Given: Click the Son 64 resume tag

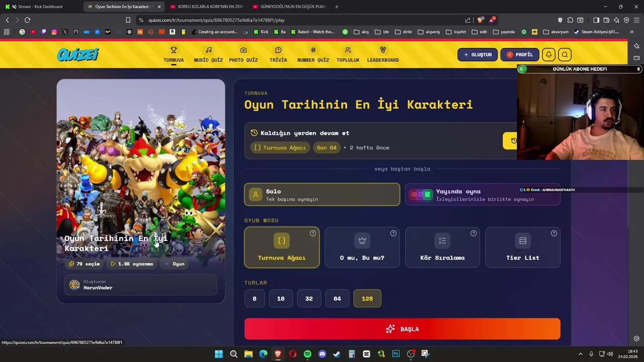Looking at the screenshot, I should coord(327,148).
